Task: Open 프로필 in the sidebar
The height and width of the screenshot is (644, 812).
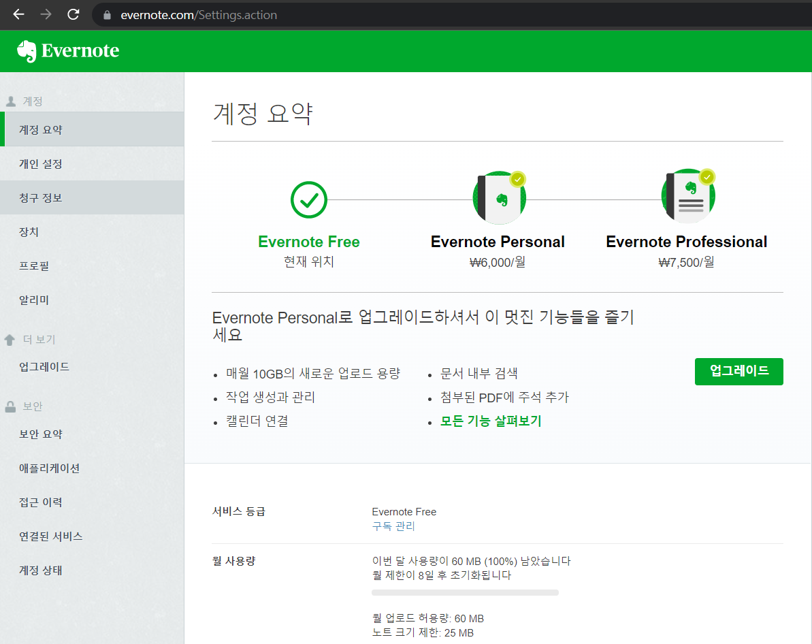Action: (x=92, y=265)
